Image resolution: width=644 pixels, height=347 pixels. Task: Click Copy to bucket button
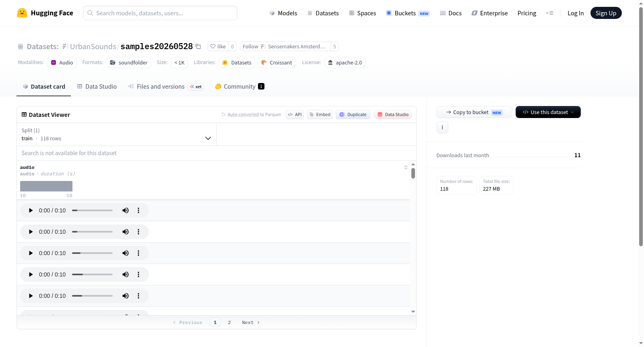[x=474, y=112]
